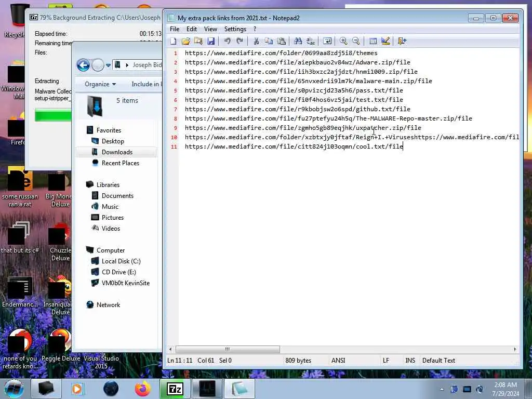The width and height of the screenshot is (532, 399).
Task: Open the Replace toolbar icon
Action: 311,41
